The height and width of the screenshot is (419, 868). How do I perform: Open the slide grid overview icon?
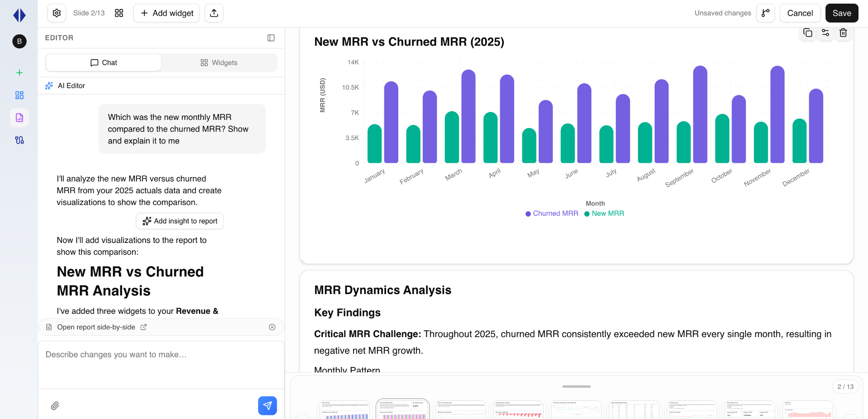[x=119, y=13]
